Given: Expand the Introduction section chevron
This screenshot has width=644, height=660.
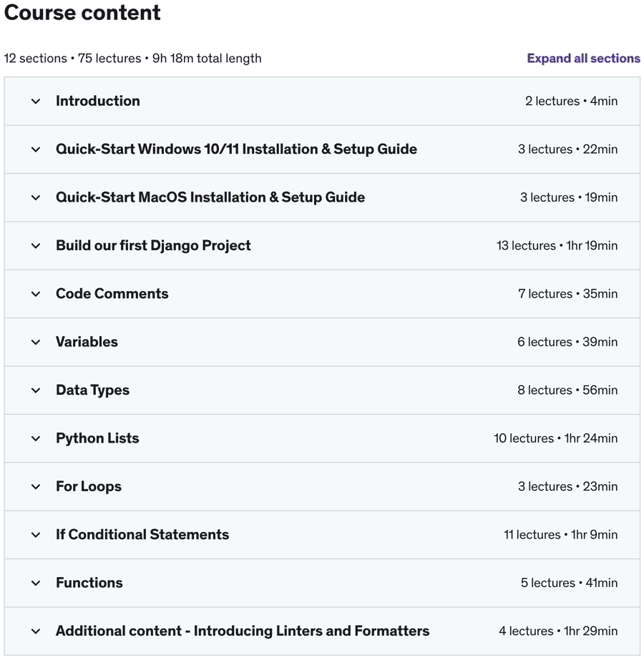Looking at the screenshot, I should [x=36, y=102].
